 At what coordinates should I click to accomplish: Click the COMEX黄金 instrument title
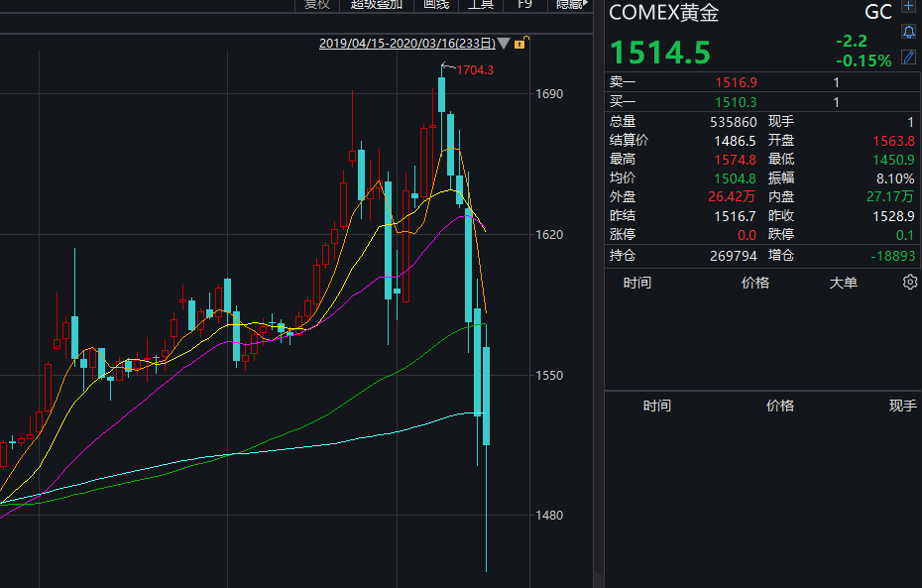664,13
